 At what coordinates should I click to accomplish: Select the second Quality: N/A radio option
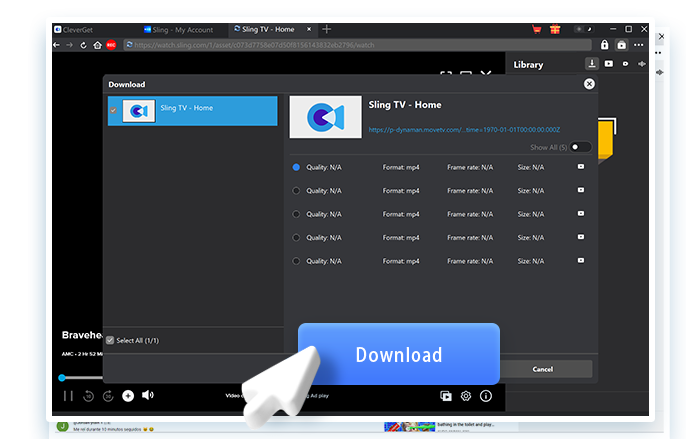click(296, 191)
